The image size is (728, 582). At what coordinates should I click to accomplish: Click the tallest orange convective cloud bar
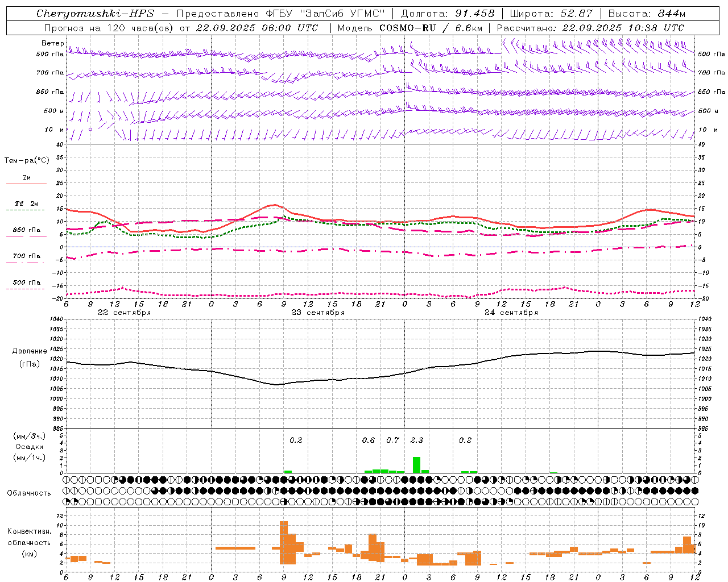pos(283,542)
